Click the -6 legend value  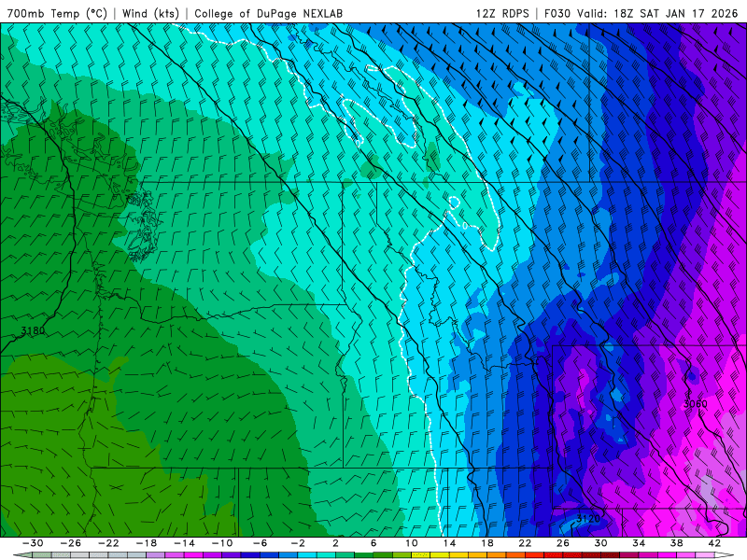pos(261,543)
